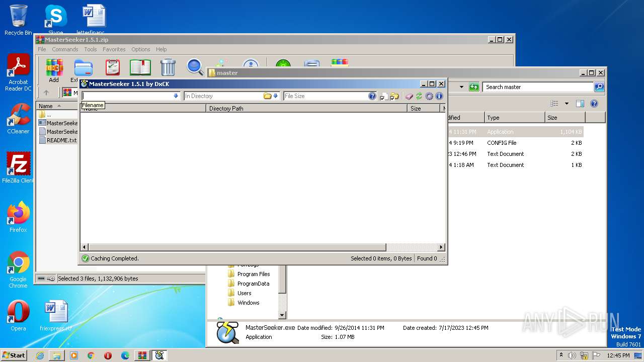Sort Explorer files by Size column

565,118
